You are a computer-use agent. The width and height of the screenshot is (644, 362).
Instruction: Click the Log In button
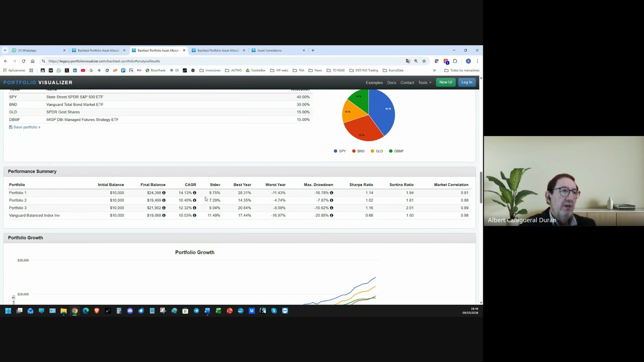[x=467, y=82]
